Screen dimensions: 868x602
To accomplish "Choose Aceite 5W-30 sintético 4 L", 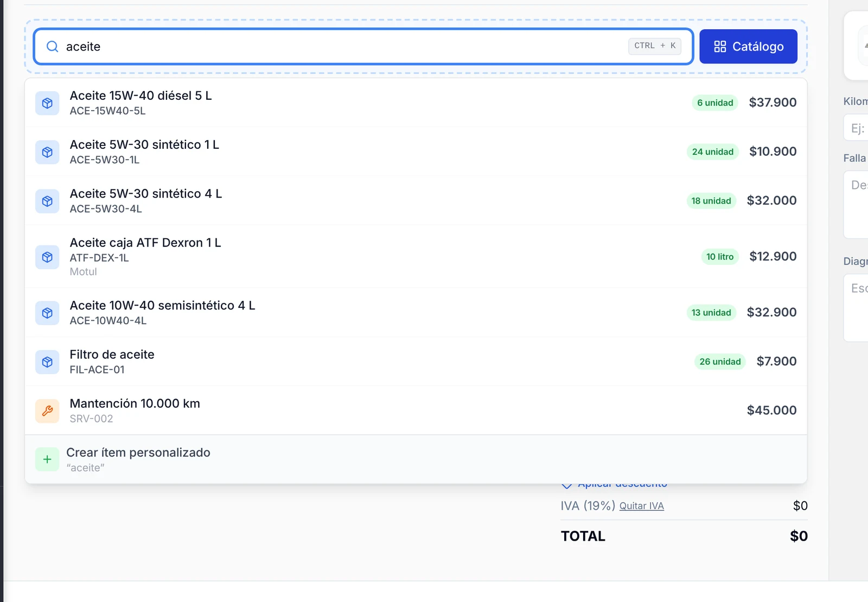I will (x=416, y=200).
